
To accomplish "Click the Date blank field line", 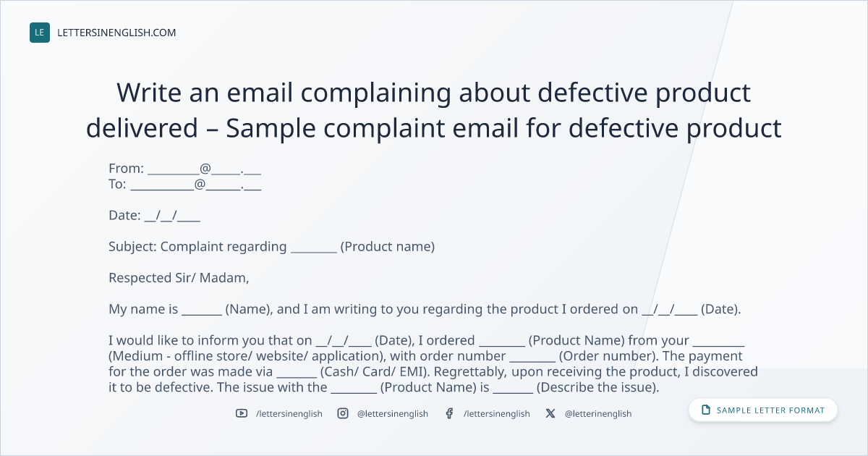I will [172, 216].
